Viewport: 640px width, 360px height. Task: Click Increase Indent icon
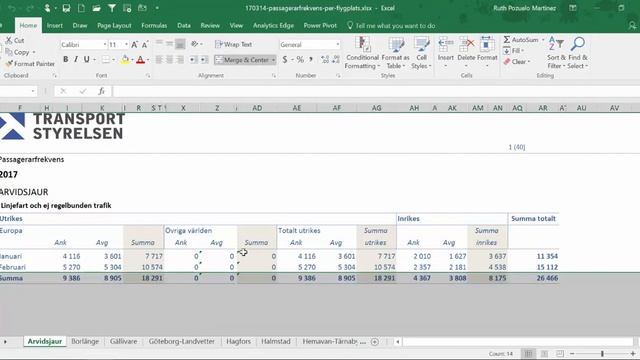[x=204, y=60]
